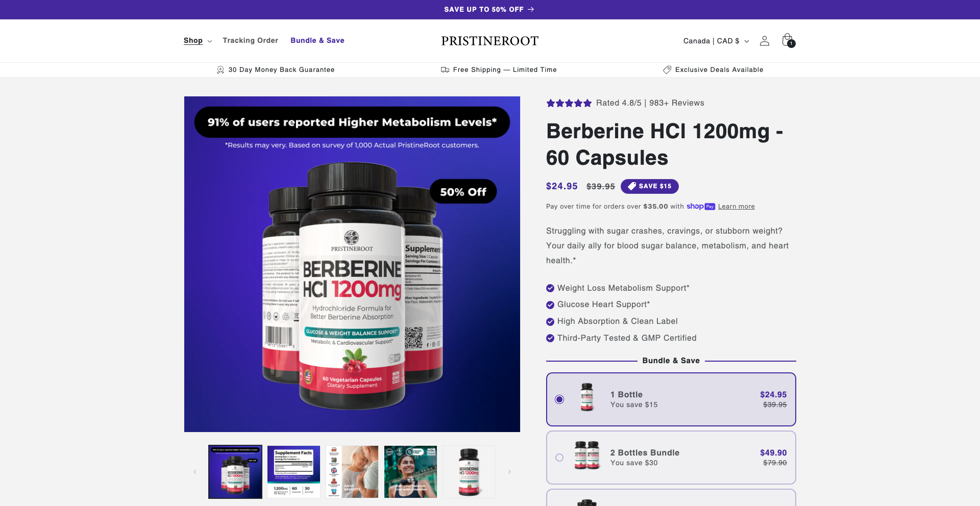980x506 pixels.
Task: Expand the Shop dropdown menu
Action: click(198, 41)
